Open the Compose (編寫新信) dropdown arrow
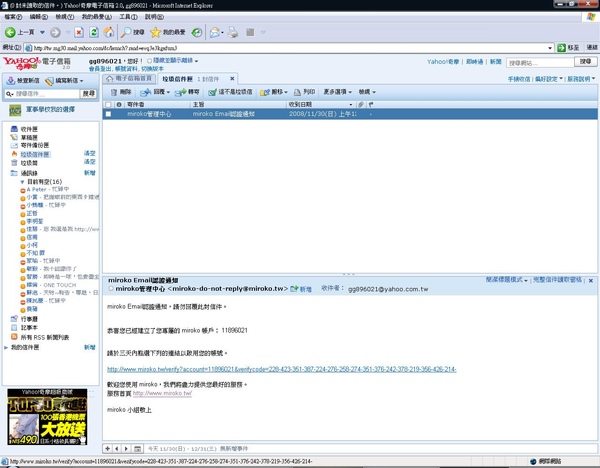600x468 pixels. 82,81
